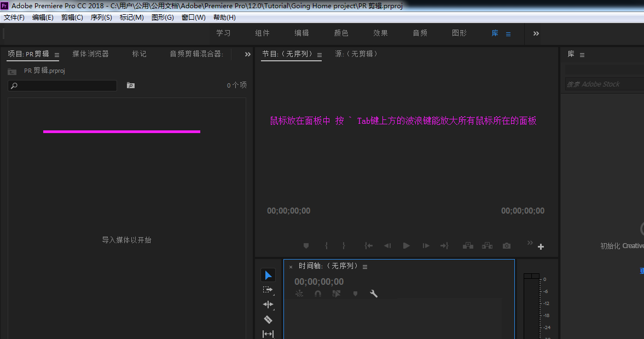Switch to the 媒体浏览器 tab
Image resolution: width=644 pixels, height=339 pixels.
point(91,54)
